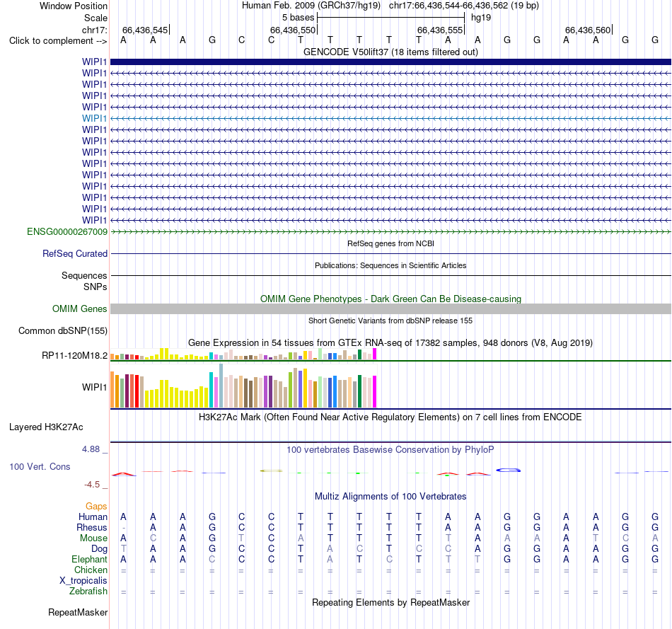Click the '-4.5' PhyloP lower limit value
The width and height of the screenshot is (672, 629).
click(92, 485)
